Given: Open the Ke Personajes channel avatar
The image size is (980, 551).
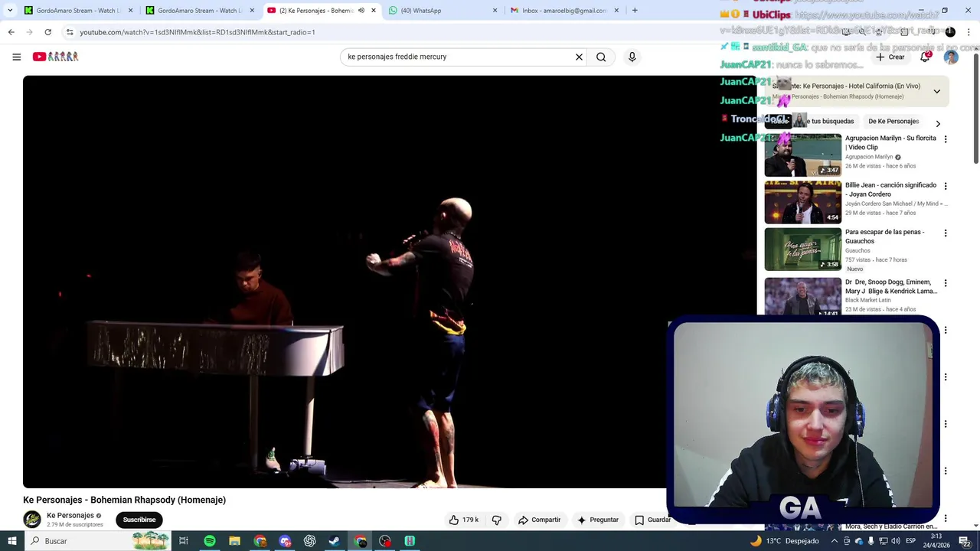Looking at the screenshot, I should (x=32, y=520).
